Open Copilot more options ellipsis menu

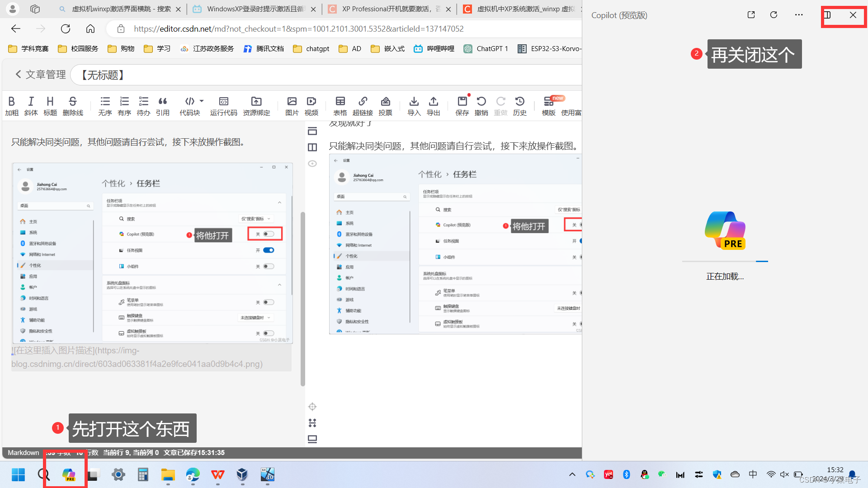[799, 15]
